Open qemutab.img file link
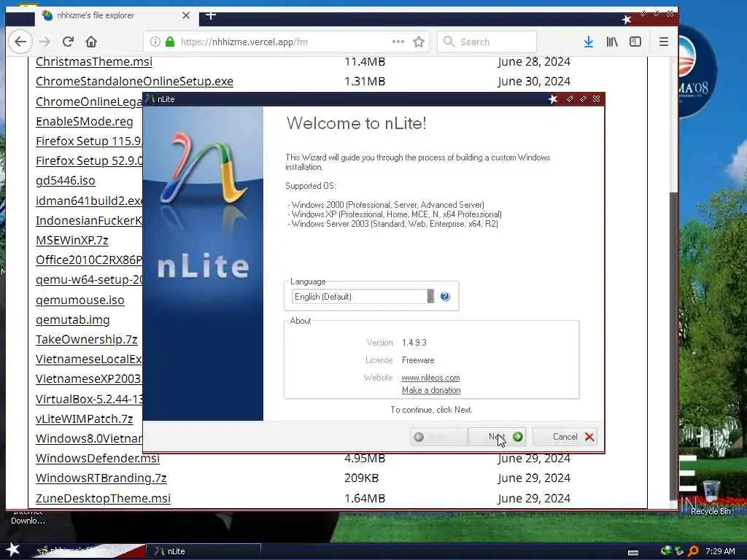The width and height of the screenshot is (747, 560). coord(72,320)
